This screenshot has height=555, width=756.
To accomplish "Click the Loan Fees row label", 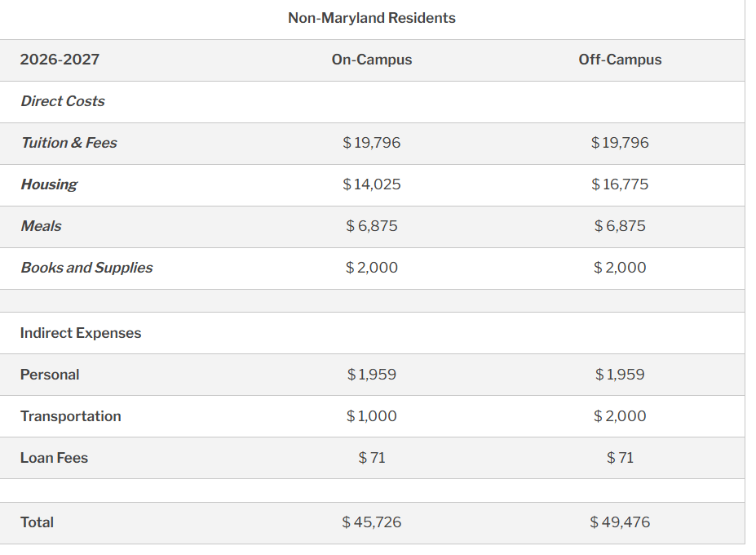I will pyautogui.click(x=54, y=458).
